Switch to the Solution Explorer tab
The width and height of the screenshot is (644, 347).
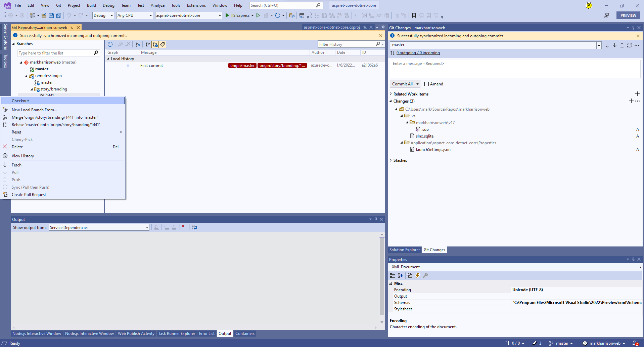(404, 250)
